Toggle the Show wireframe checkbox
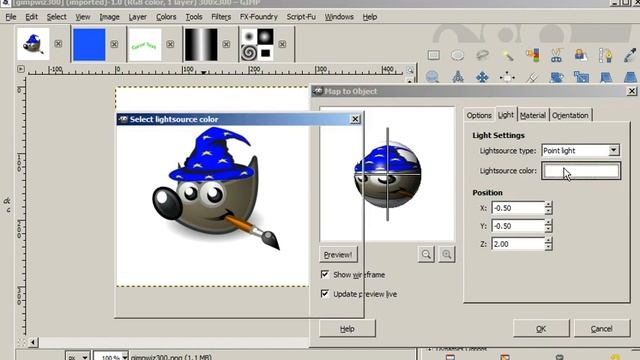The width and height of the screenshot is (640, 360). pos(324,274)
